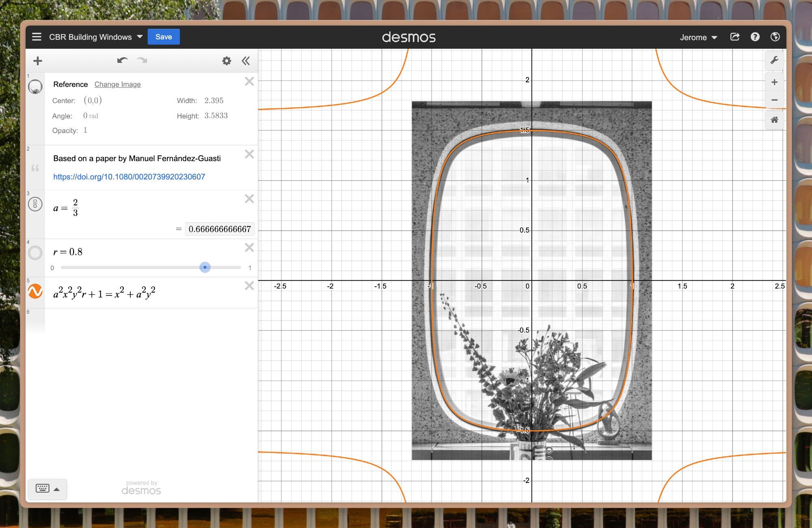Open the expression list settings gear

point(227,61)
